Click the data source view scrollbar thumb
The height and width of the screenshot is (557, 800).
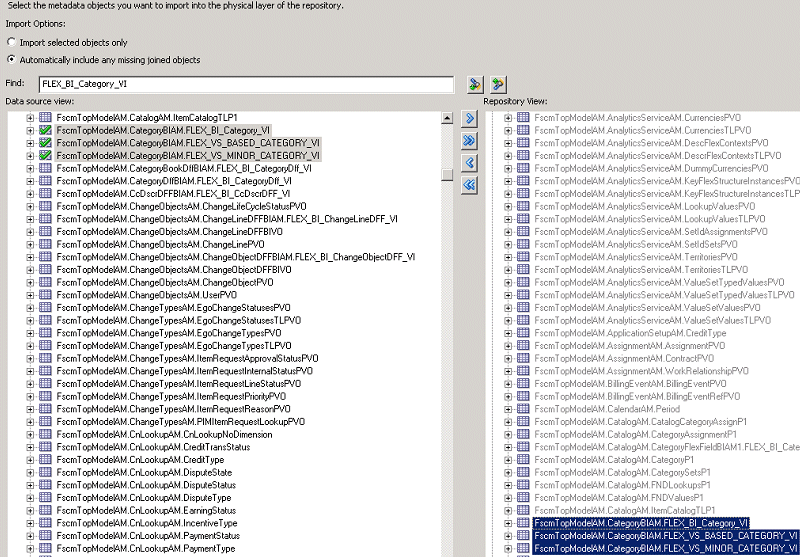tap(447, 174)
